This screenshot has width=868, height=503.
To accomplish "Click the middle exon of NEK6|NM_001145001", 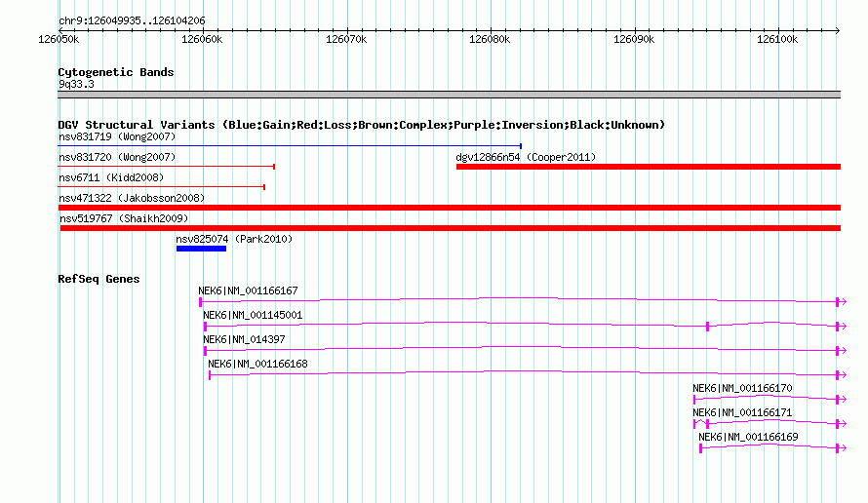I will (707, 327).
